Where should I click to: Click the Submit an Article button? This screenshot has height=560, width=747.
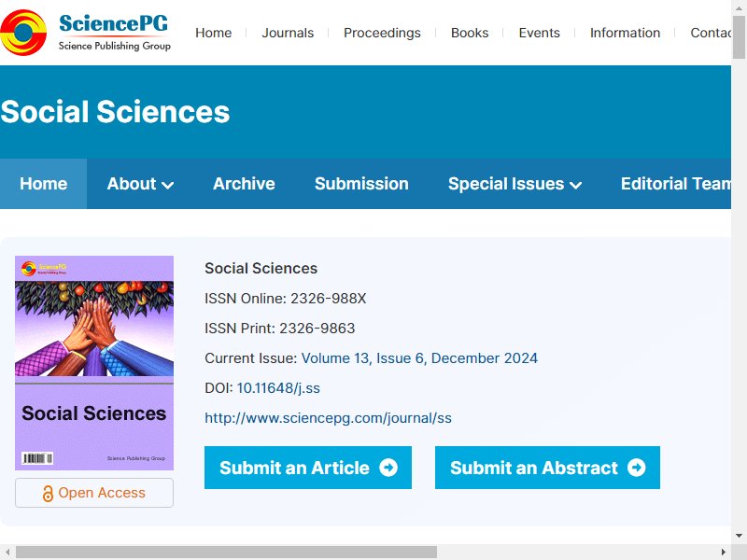point(308,468)
